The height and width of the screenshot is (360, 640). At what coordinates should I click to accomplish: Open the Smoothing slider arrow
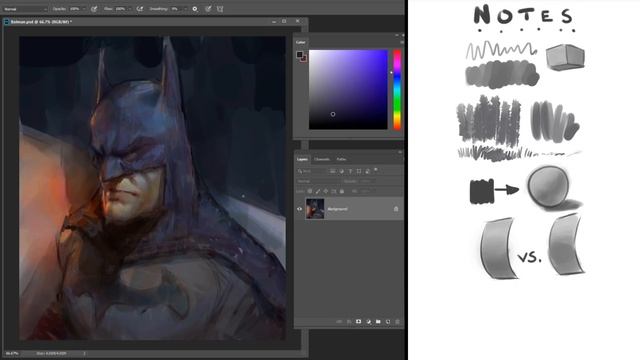pos(185,9)
